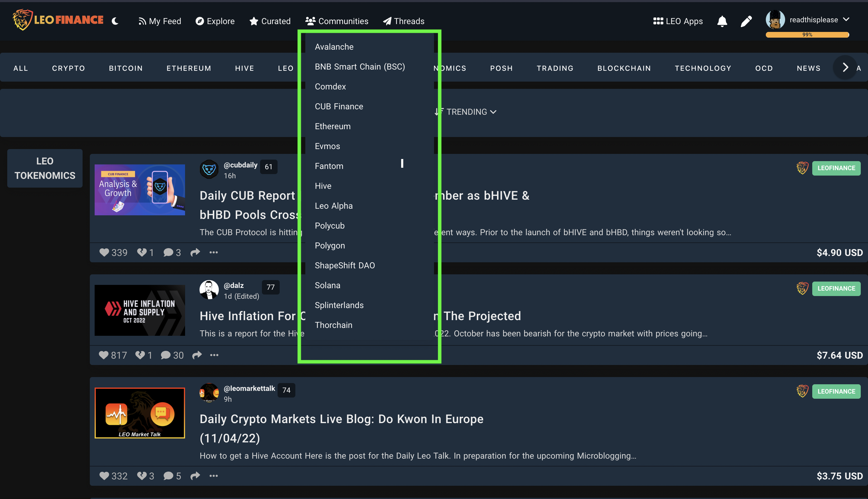Open @cubdaily author profile link

tap(241, 165)
